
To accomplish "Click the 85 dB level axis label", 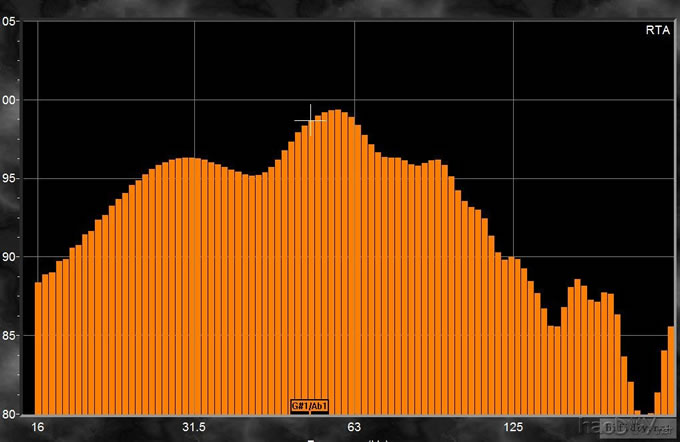I will pyautogui.click(x=9, y=335).
